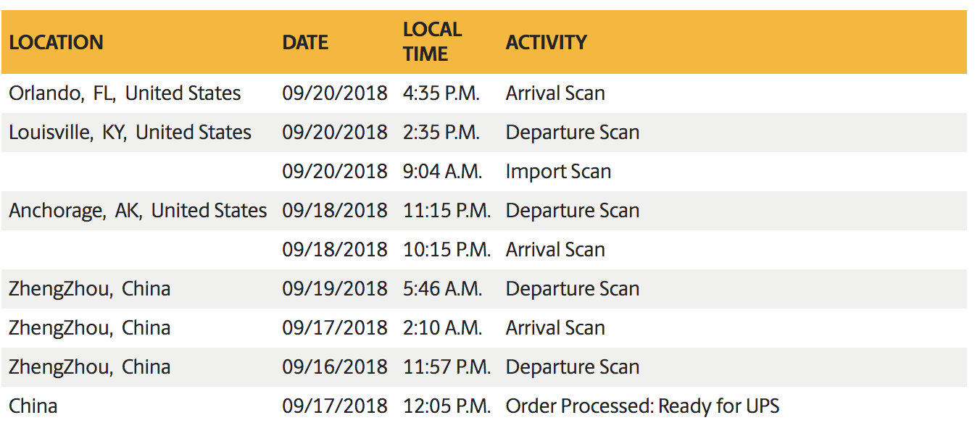Select the Orlando, FL, United States location
Viewport: 980px width, 436px height.
coord(125,93)
